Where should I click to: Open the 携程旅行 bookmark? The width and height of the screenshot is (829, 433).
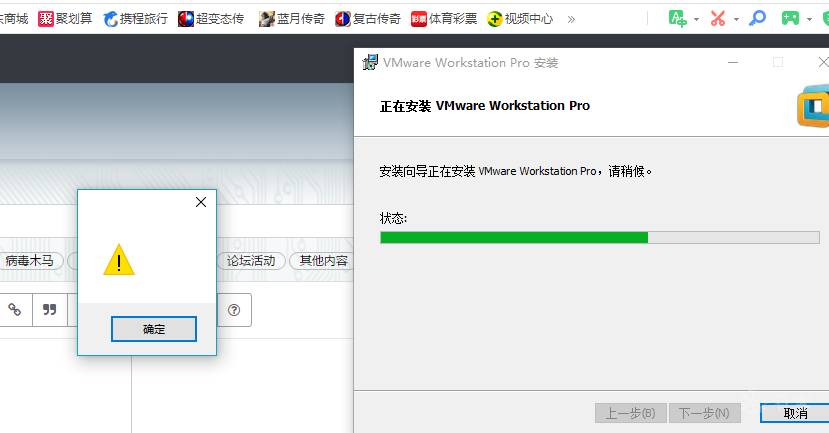click(x=135, y=19)
